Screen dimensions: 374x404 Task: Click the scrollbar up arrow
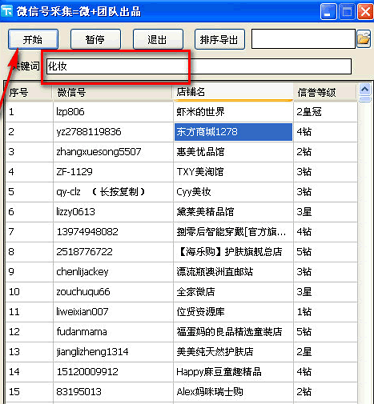365,89
